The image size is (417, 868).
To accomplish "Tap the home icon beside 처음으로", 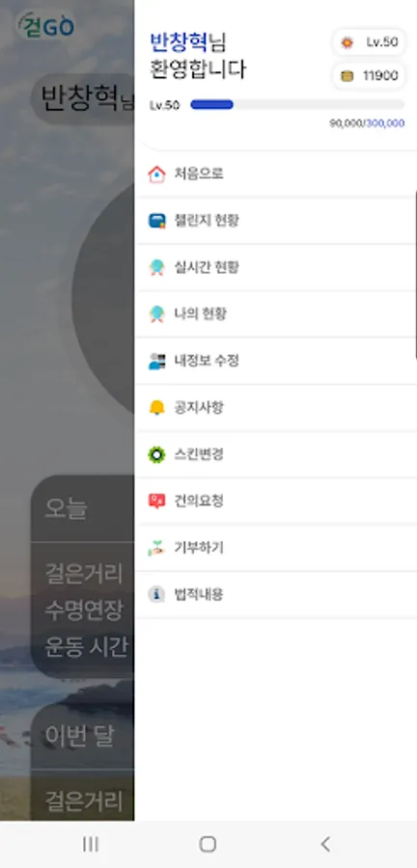I will point(156,175).
